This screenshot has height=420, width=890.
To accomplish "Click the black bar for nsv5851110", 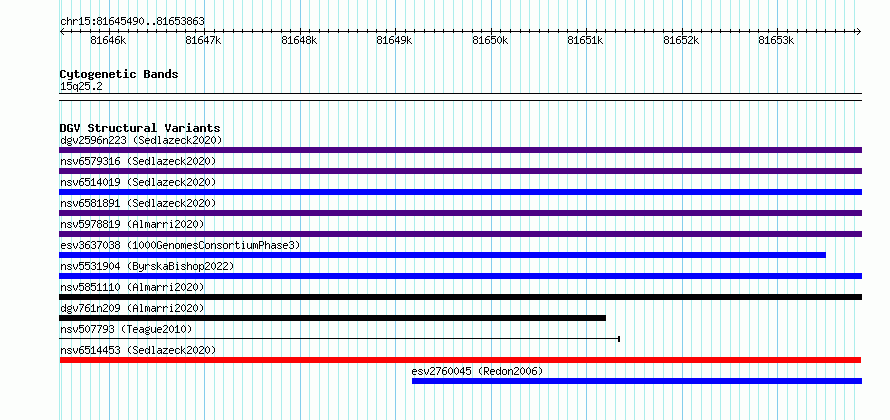I will pos(460,297).
